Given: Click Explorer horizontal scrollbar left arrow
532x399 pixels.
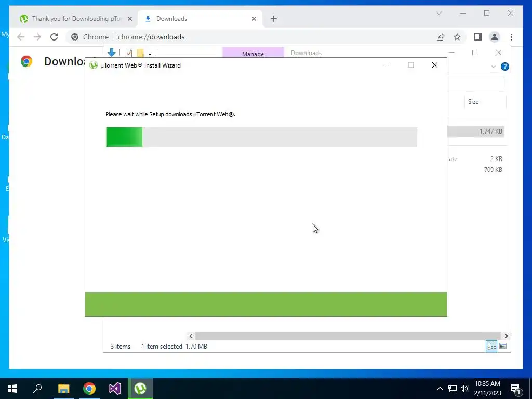Looking at the screenshot, I should coord(191,336).
